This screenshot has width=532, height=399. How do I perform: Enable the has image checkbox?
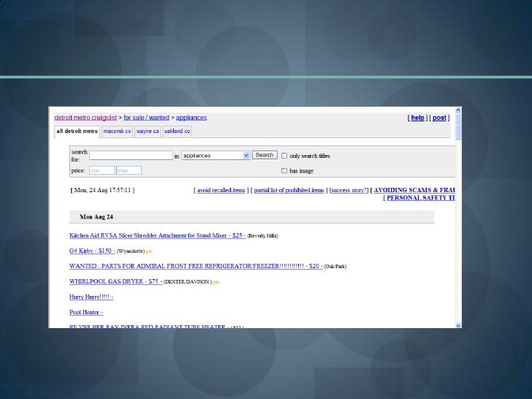coord(284,171)
